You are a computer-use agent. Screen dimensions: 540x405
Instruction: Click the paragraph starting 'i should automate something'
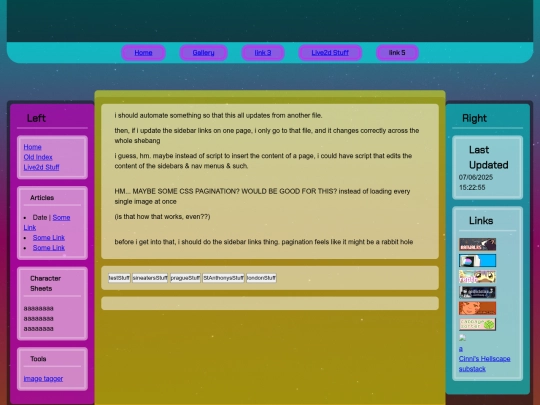218,115
